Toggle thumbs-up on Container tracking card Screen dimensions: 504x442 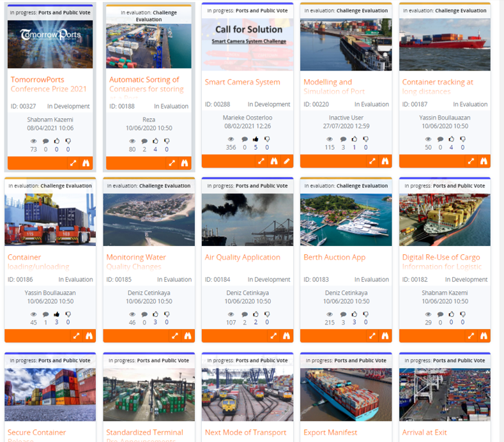tap(451, 139)
